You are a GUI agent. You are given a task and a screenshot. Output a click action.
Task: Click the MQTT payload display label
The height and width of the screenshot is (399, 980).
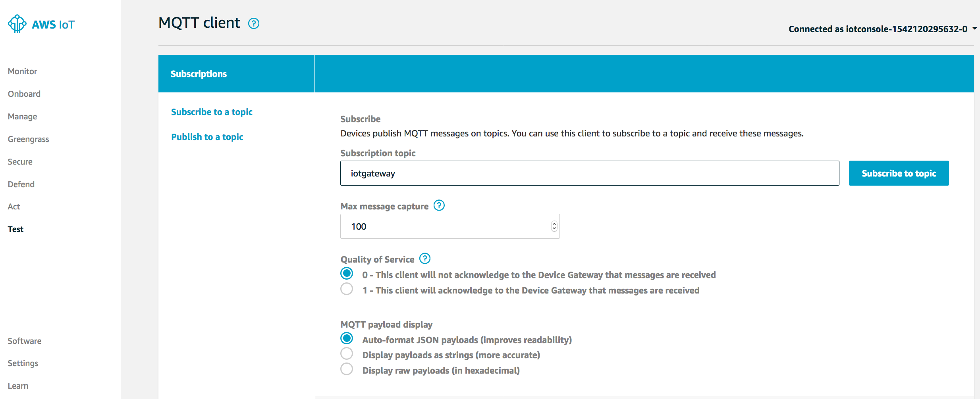pyautogui.click(x=386, y=324)
